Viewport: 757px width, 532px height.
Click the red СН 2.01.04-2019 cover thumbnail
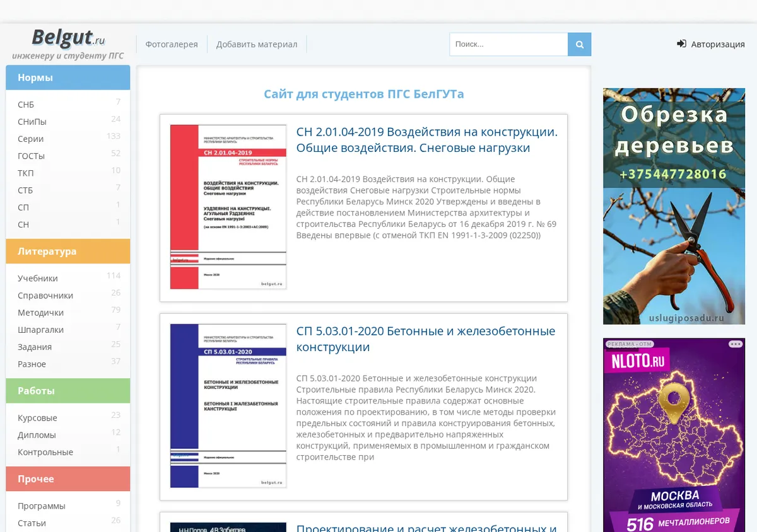coord(228,207)
